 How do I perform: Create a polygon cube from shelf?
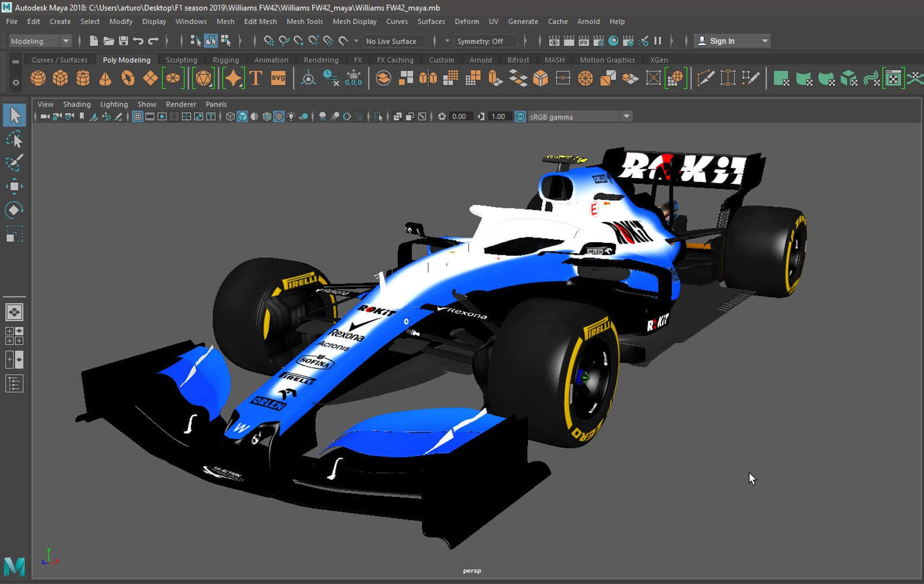61,78
